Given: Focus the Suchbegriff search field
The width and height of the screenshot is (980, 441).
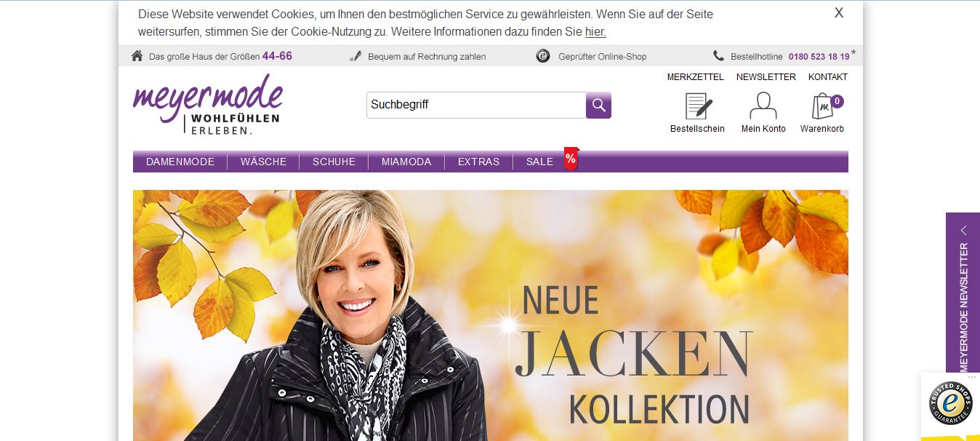Looking at the screenshot, I should [476, 106].
